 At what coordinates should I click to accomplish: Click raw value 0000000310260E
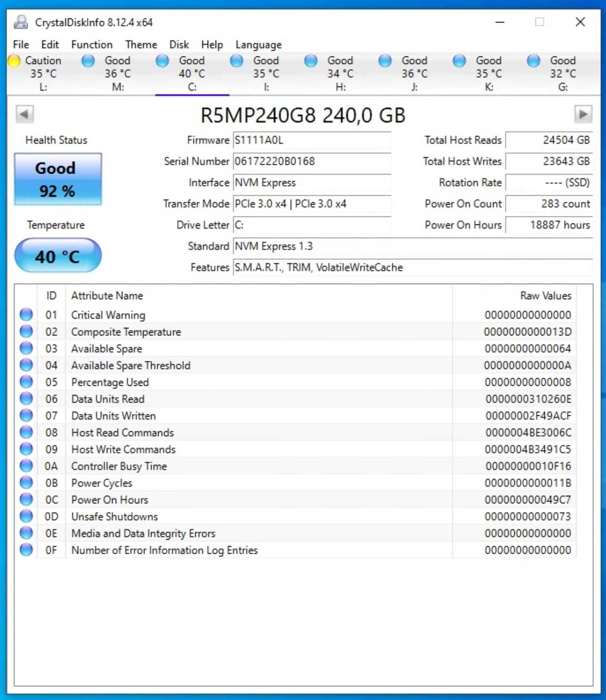(x=528, y=399)
